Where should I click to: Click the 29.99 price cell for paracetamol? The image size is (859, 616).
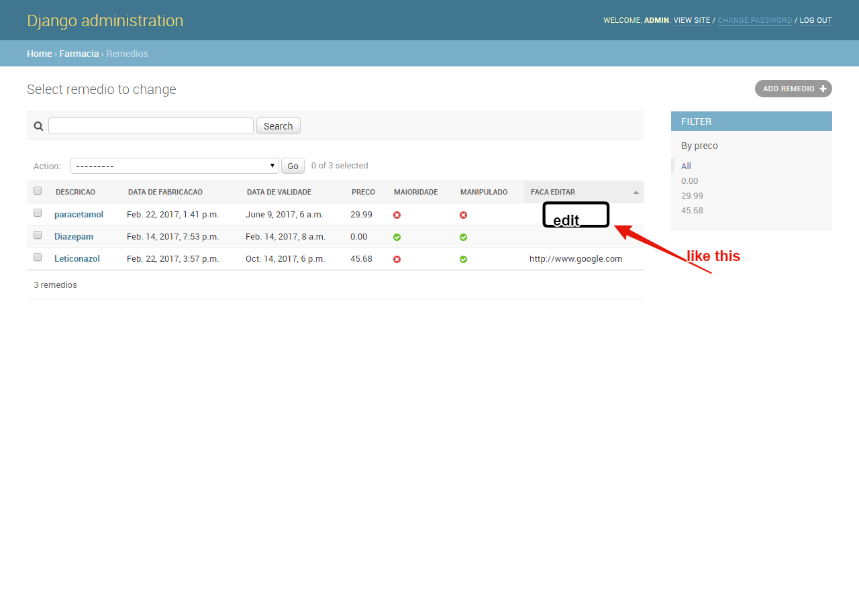(x=361, y=215)
